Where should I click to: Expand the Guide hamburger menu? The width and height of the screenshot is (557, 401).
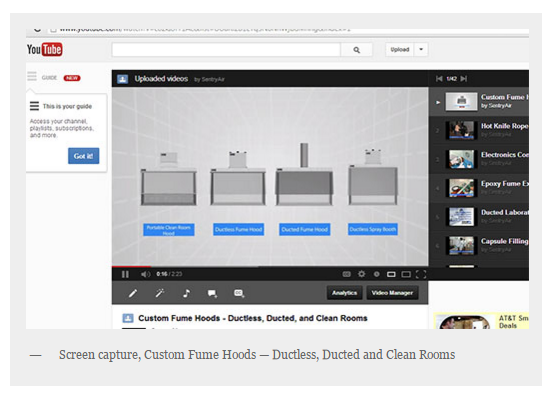click(x=32, y=77)
